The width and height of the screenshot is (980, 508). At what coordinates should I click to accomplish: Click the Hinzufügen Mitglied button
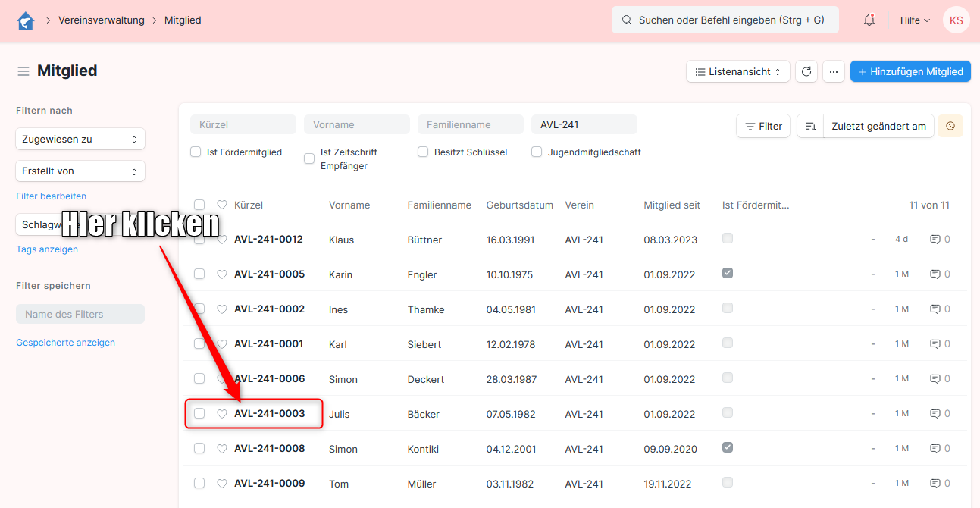click(x=910, y=71)
